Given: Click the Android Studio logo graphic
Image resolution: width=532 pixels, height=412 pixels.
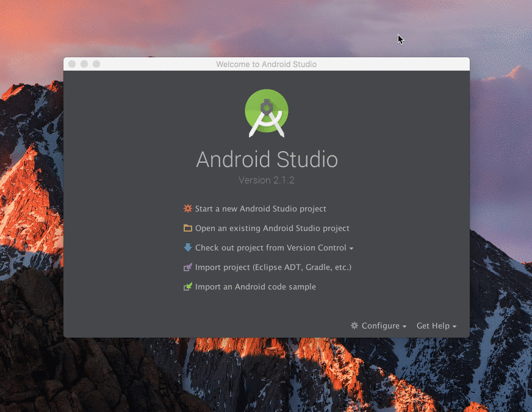Looking at the screenshot, I should tap(267, 113).
